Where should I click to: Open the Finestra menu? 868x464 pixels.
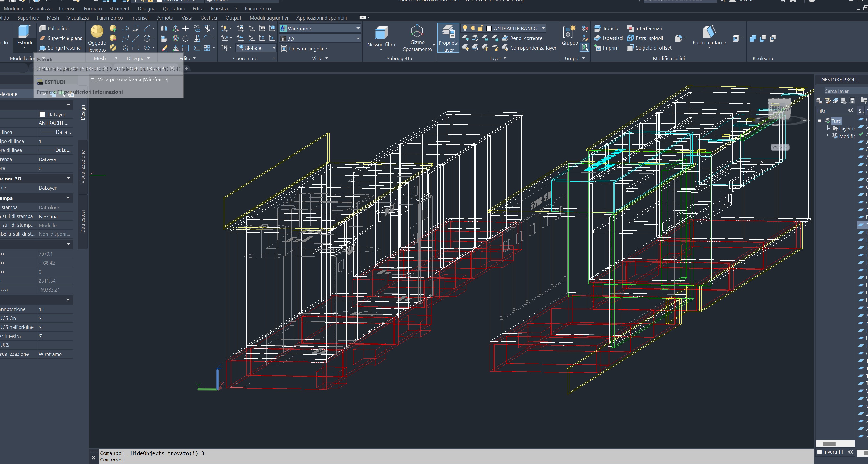(219, 8)
